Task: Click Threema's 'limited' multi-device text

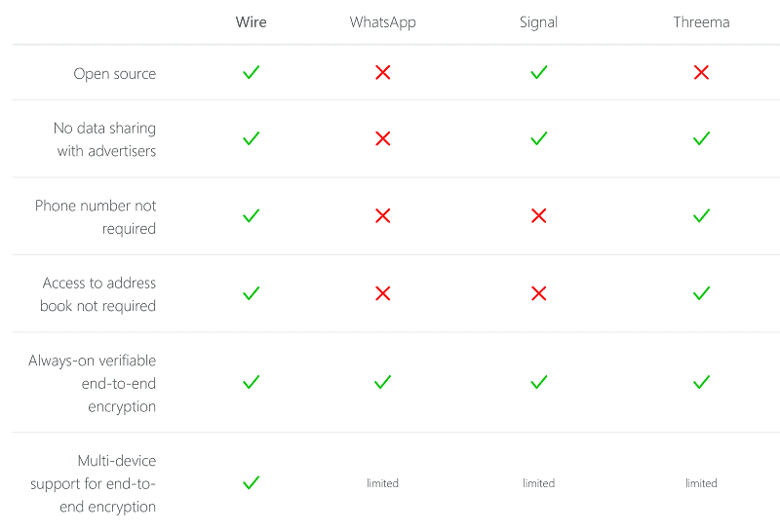Action: [701, 483]
